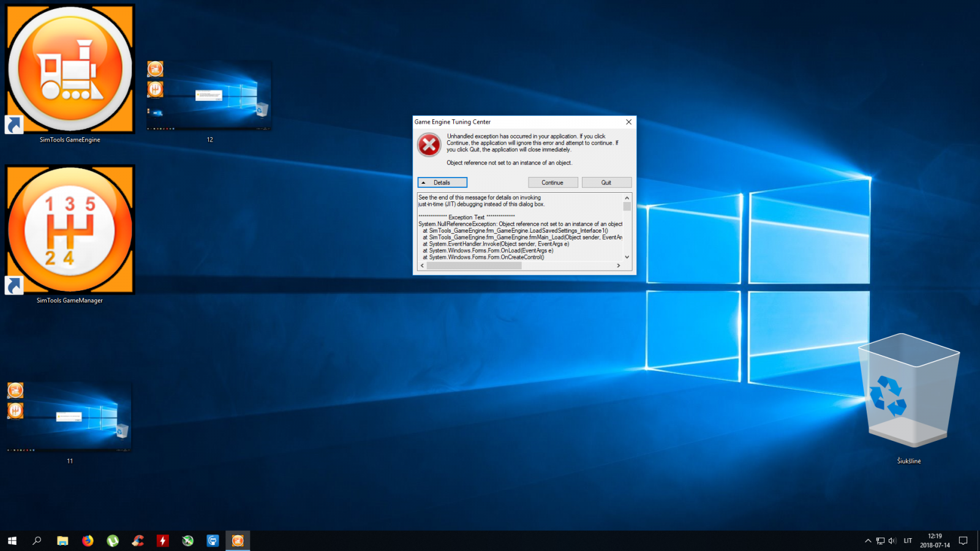Screen dimensions: 980x551
Task: Click the Quit button in the exception dialog
Action: [x=606, y=182]
